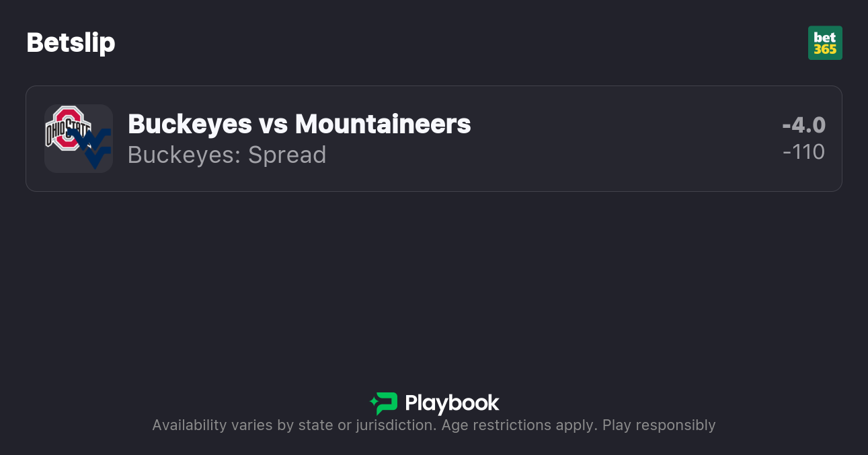The image size is (868, 455).
Task: Click the word "Buckeyes" in the matchup title
Action: point(190,124)
